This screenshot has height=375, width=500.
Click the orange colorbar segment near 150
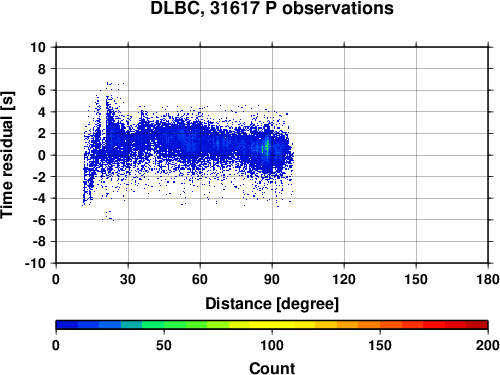coord(380,325)
